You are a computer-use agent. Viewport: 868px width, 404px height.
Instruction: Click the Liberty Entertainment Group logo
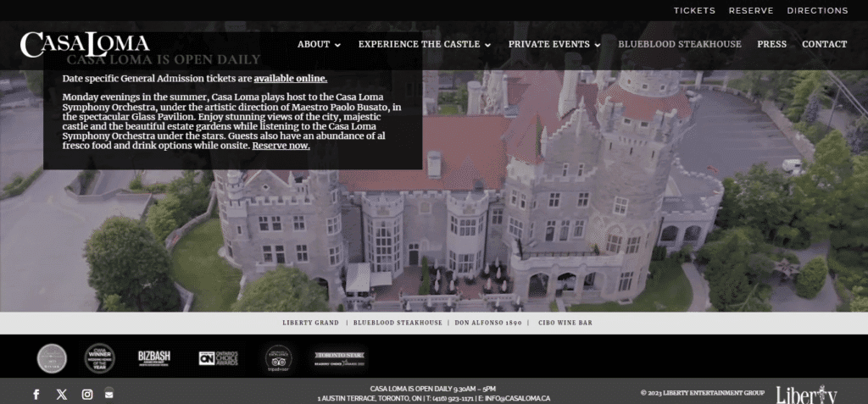(807, 394)
